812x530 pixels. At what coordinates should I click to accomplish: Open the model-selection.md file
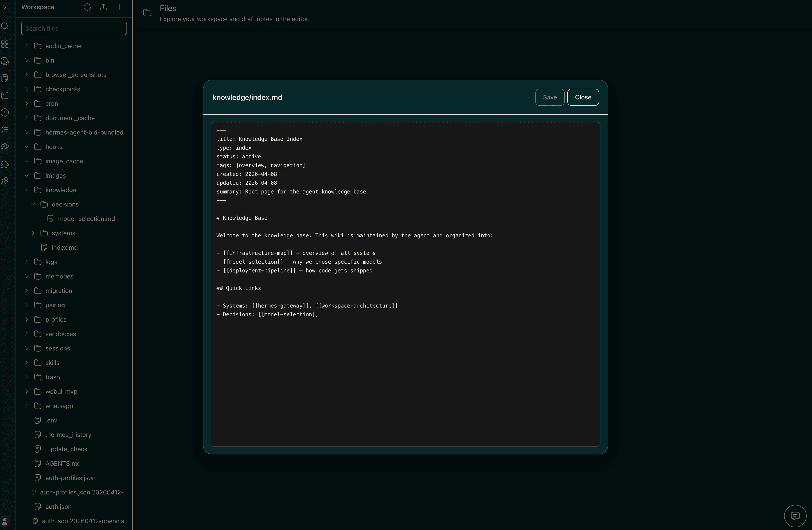86,219
